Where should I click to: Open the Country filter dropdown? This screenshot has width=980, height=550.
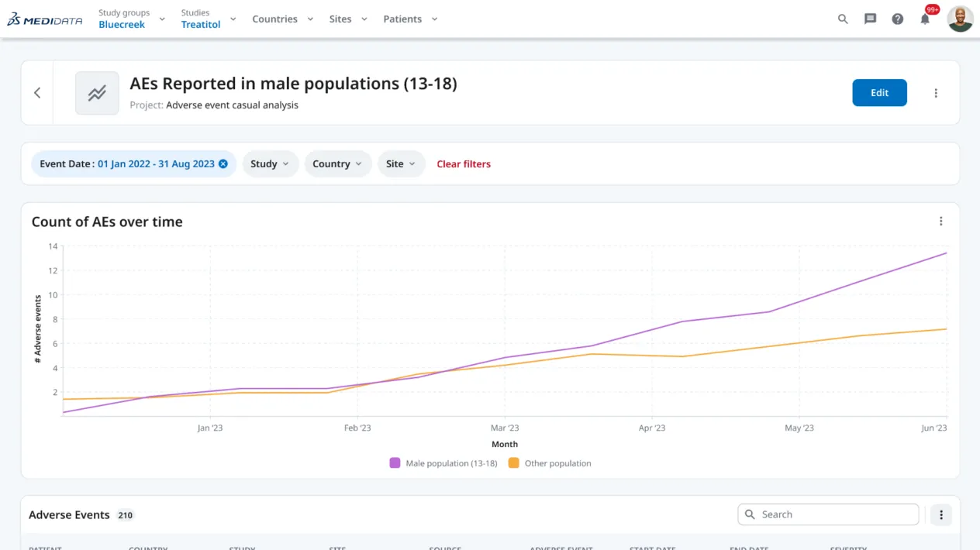pyautogui.click(x=337, y=163)
